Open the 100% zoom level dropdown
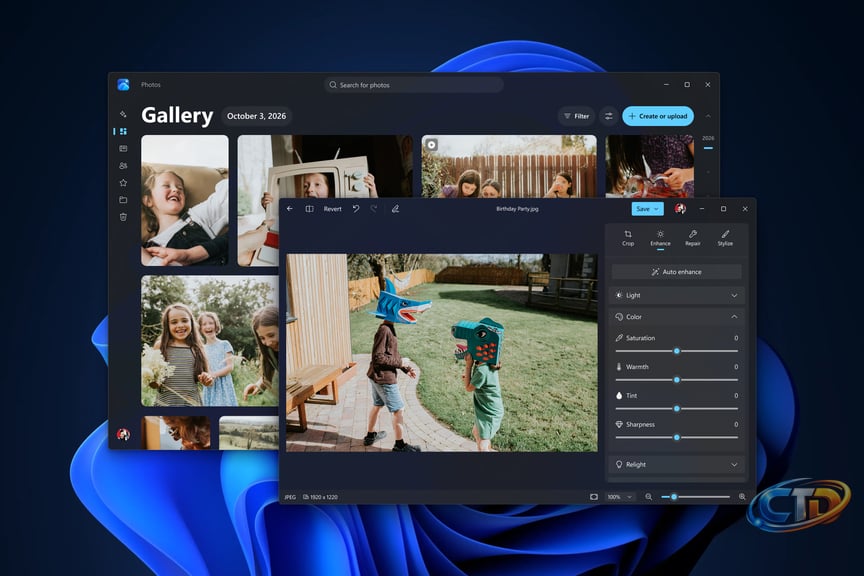864x576 pixels. tap(620, 497)
